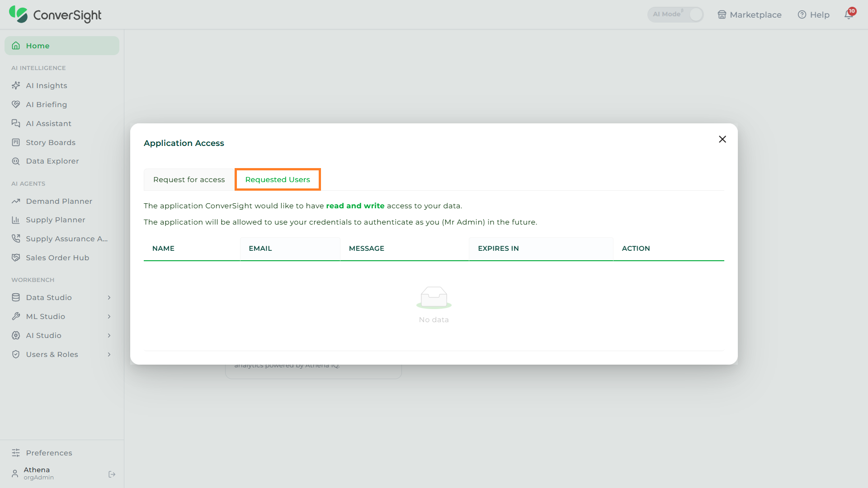Click the logout icon beside Athena
This screenshot has width=868, height=488.
click(x=112, y=474)
